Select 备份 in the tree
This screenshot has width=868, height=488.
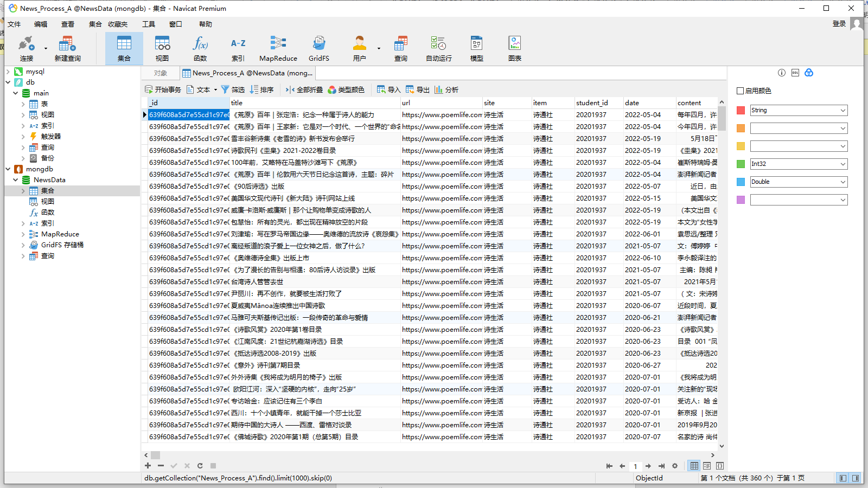[48, 158]
